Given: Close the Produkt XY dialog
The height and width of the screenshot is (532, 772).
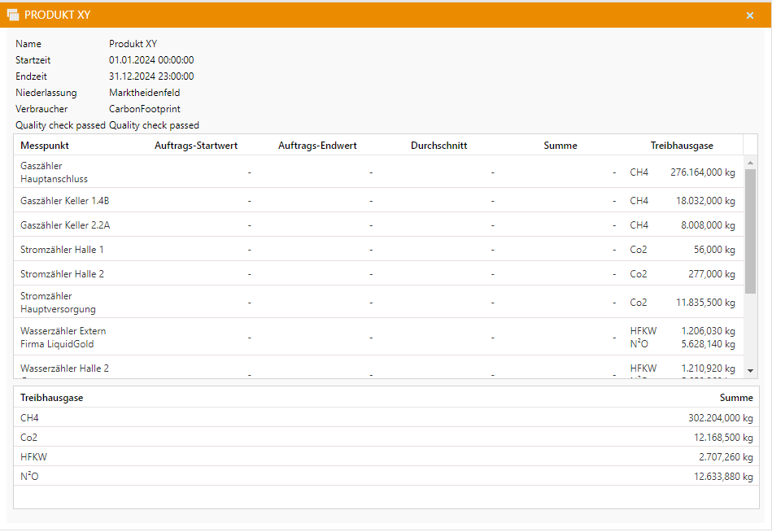Looking at the screenshot, I should click(x=749, y=15).
